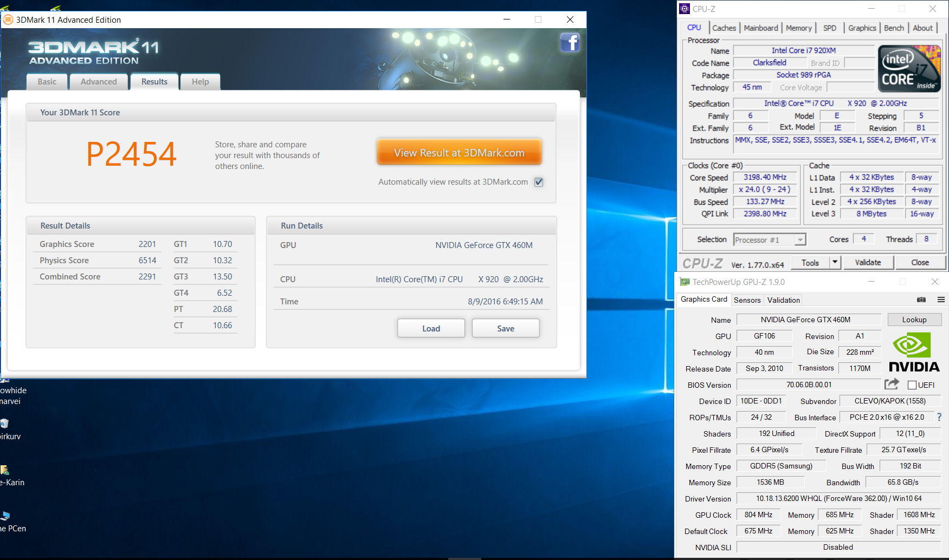Click the 3DMark 11 title bar icon
The image size is (949, 560).
[x=8, y=20]
